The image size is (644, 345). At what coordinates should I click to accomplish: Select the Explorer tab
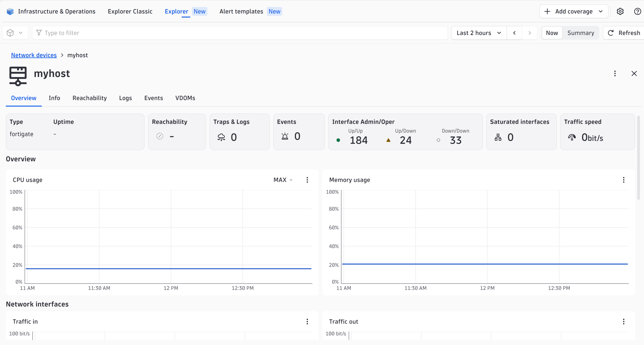(x=176, y=12)
